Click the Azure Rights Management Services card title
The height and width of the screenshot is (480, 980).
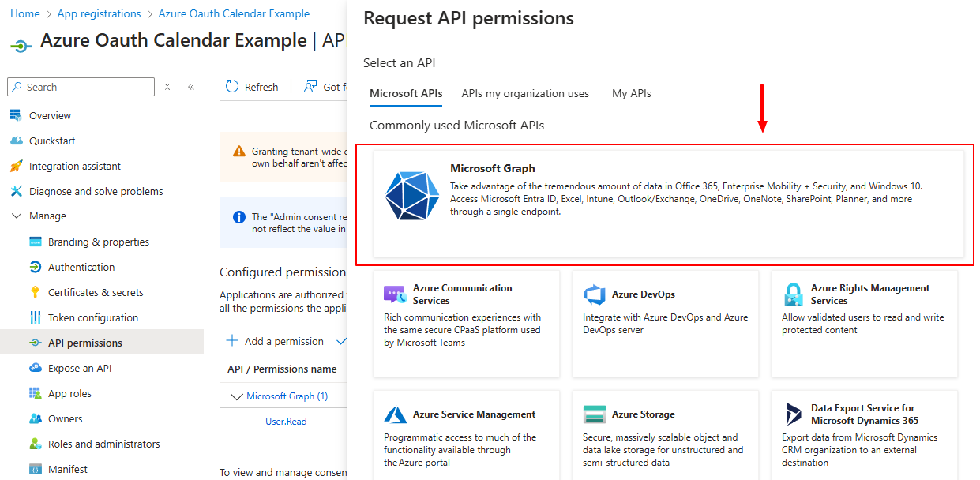870,294
